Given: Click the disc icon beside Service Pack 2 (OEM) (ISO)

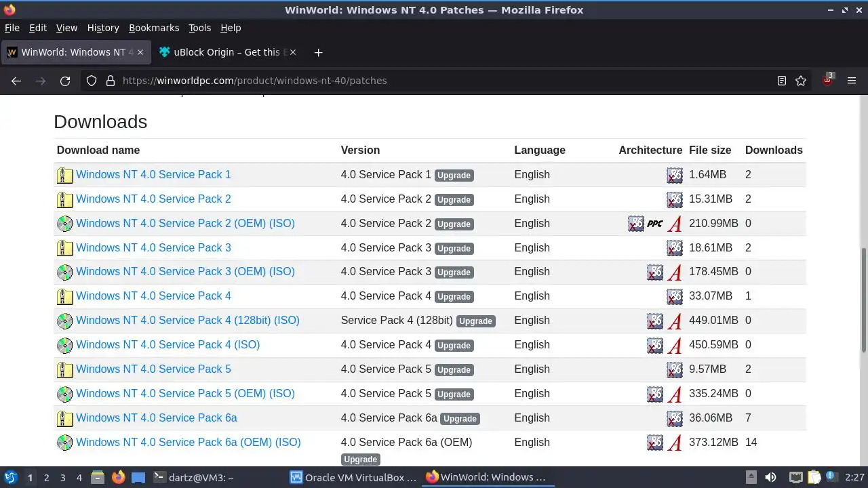Looking at the screenshot, I should [x=64, y=224].
